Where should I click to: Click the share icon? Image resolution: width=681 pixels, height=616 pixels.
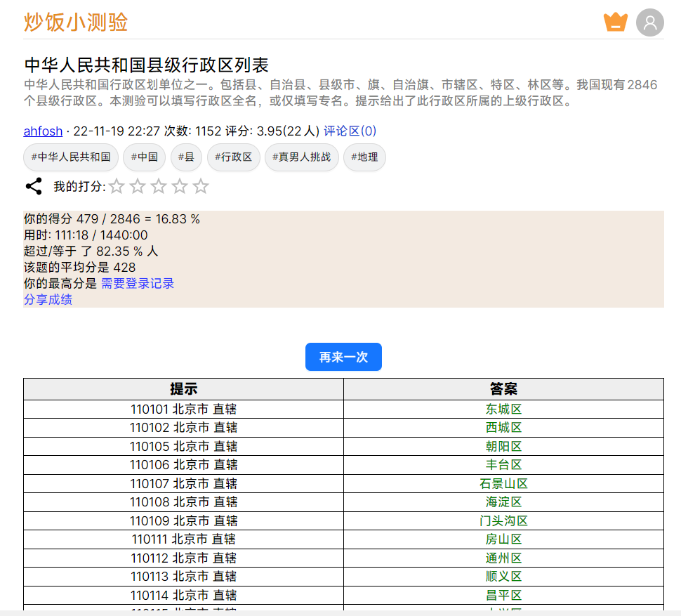[x=34, y=186]
